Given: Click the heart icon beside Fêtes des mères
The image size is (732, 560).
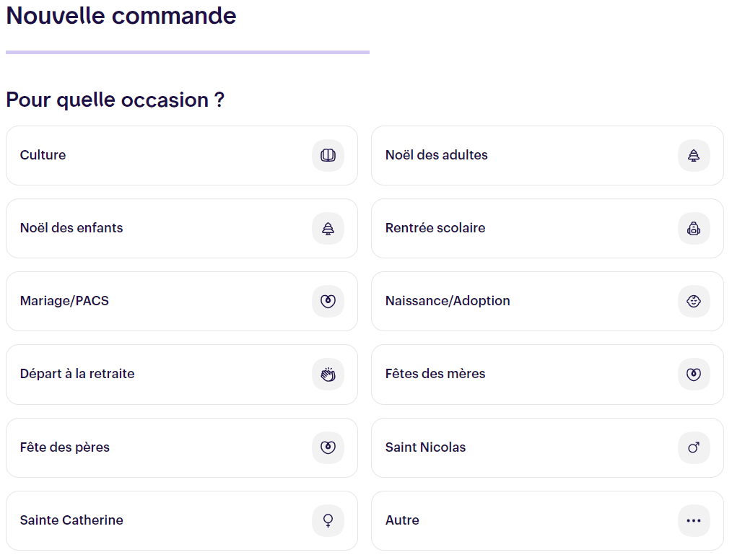Looking at the screenshot, I should (694, 375).
